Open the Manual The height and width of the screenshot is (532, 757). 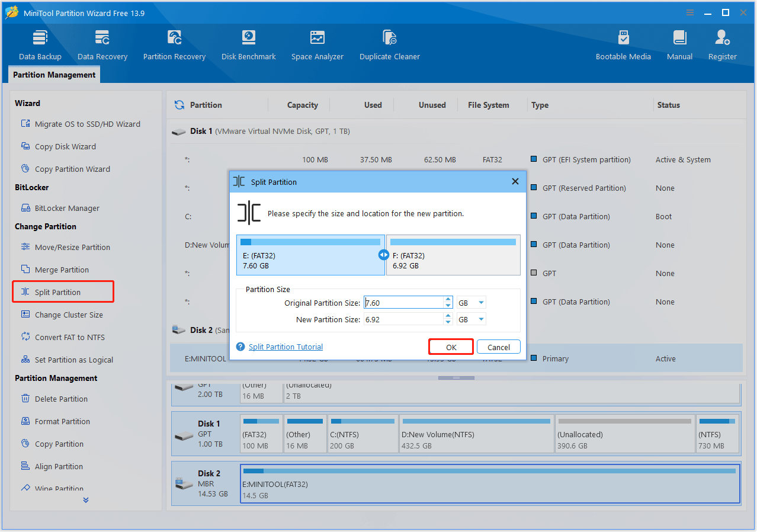[680, 45]
